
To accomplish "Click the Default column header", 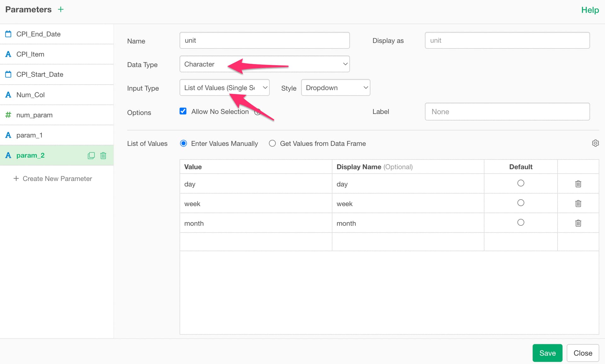I will pyautogui.click(x=521, y=167).
